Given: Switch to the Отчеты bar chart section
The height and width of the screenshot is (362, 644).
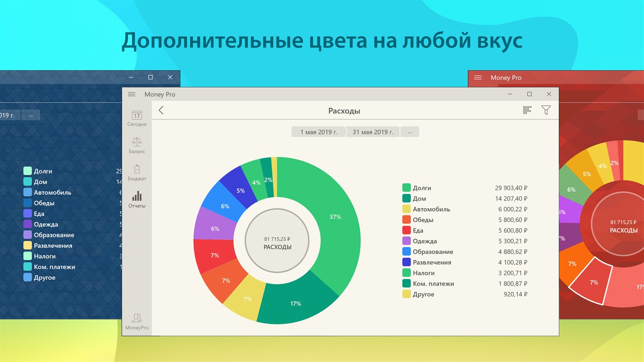Looking at the screenshot, I should point(137,200).
